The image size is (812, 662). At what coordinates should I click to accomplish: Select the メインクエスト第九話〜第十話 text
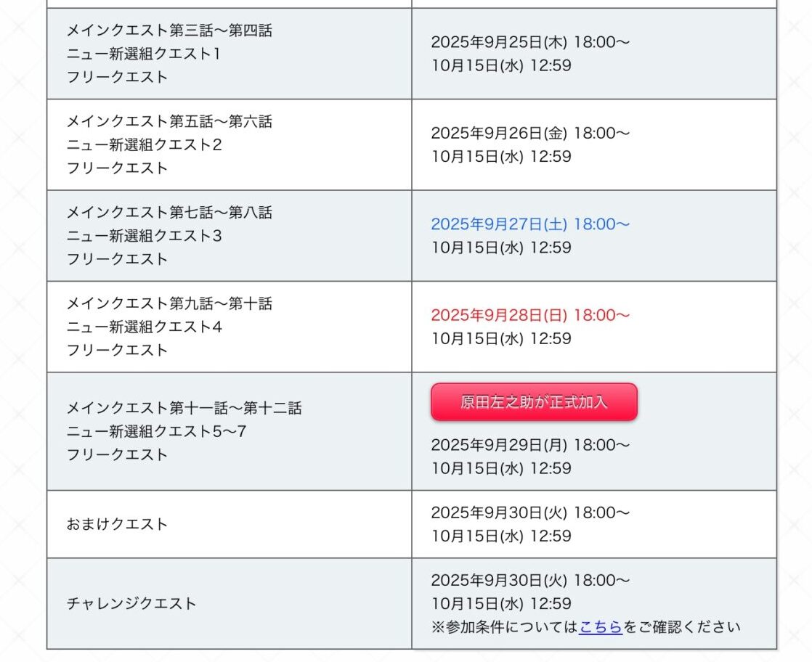[x=169, y=304]
